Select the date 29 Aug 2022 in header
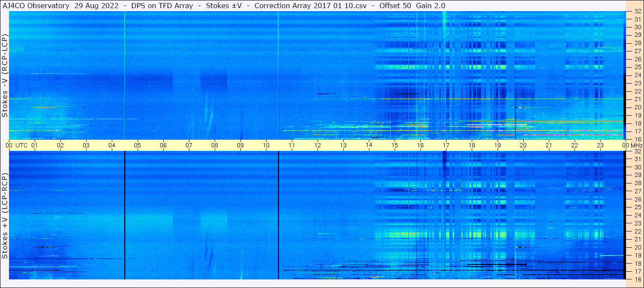Screen dimensions: 644x288 97,6
